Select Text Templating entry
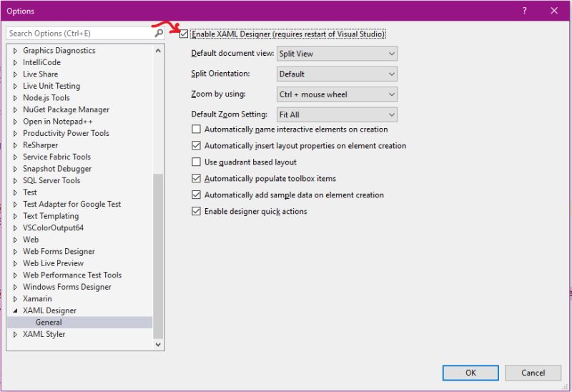 [x=51, y=216]
